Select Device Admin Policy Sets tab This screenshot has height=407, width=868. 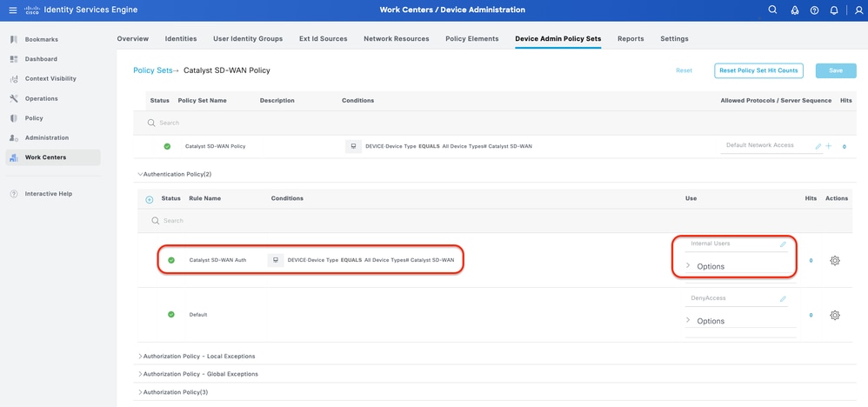(x=558, y=39)
